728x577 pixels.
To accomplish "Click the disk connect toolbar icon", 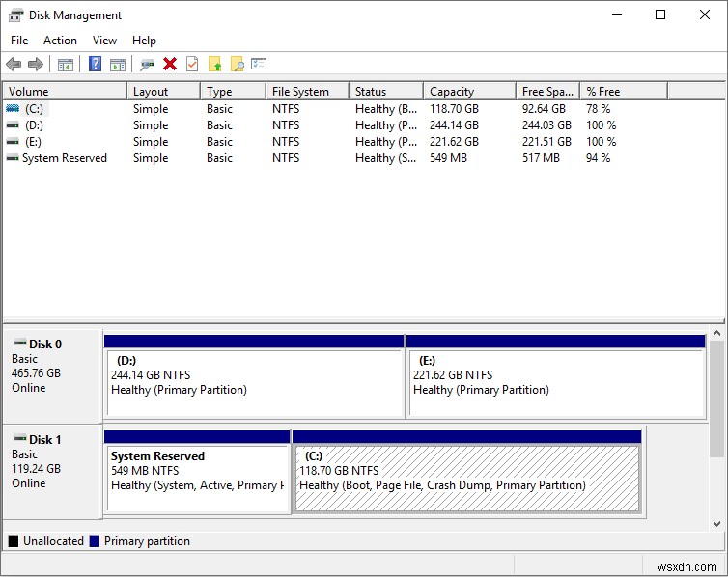I will (147, 65).
